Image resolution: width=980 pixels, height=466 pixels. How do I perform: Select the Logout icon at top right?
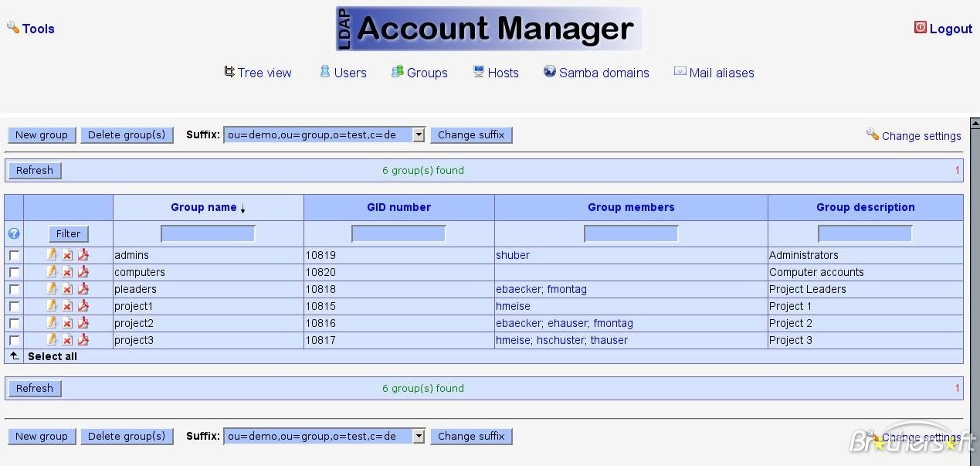click(x=920, y=26)
